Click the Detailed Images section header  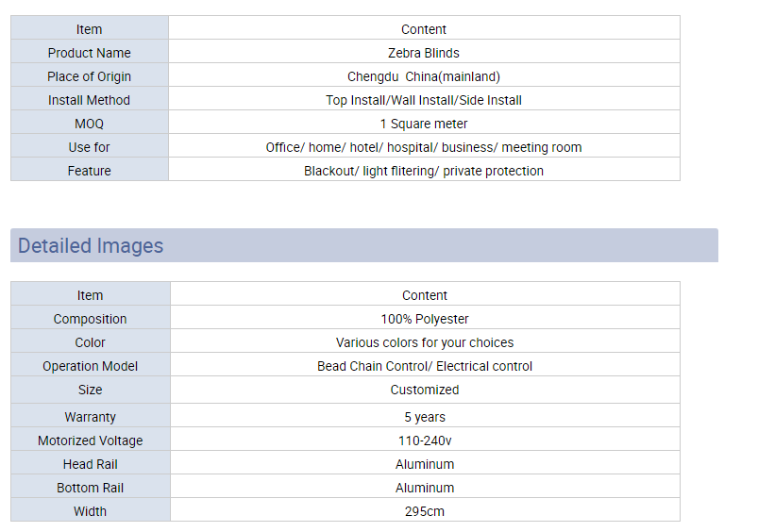91,246
